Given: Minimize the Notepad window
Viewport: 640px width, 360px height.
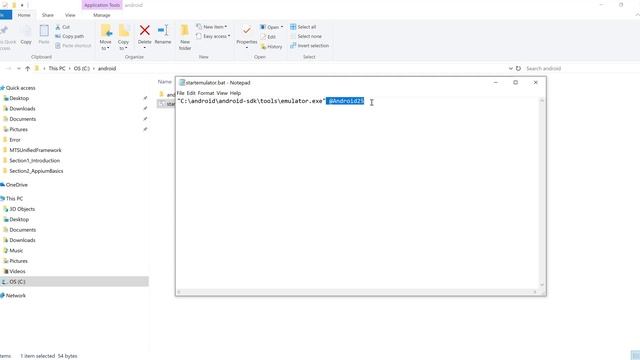Looking at the screenshot, I should [x=496, y=82].
